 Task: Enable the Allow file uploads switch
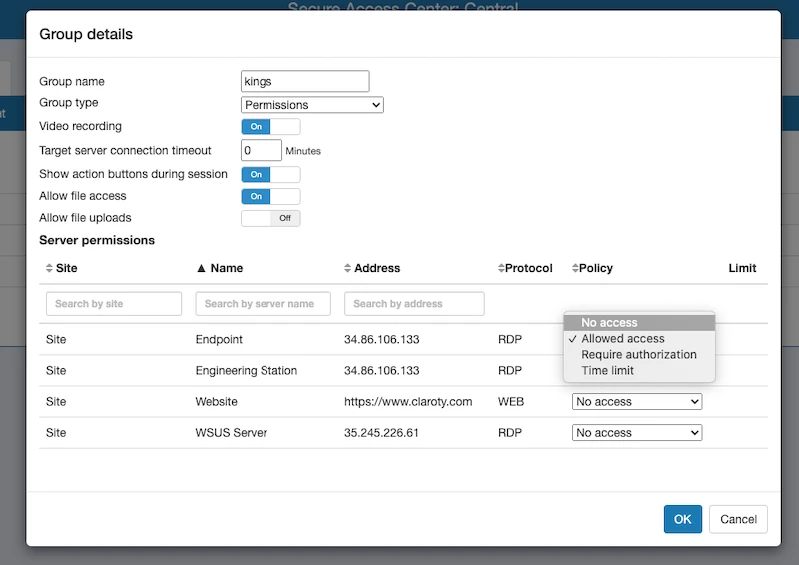[x=270, y=218]
